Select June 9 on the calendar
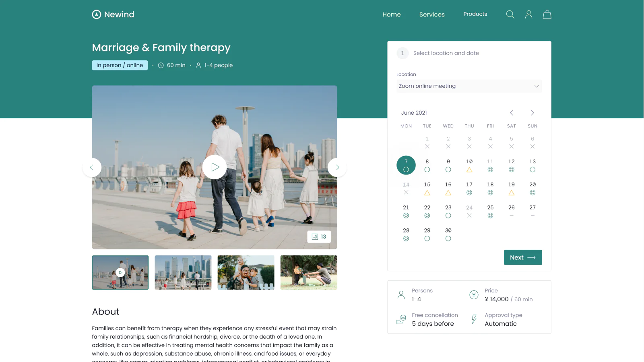 click(x=448, y=165)
